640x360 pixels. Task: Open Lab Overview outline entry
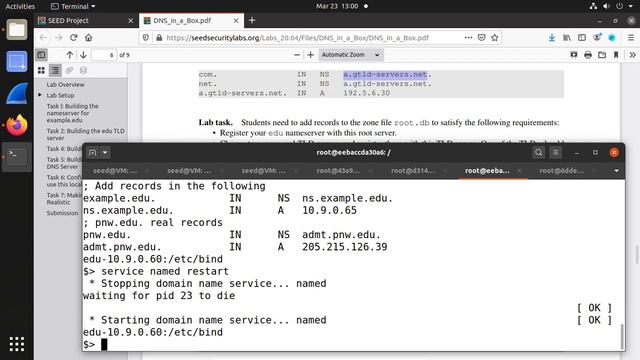65,84
